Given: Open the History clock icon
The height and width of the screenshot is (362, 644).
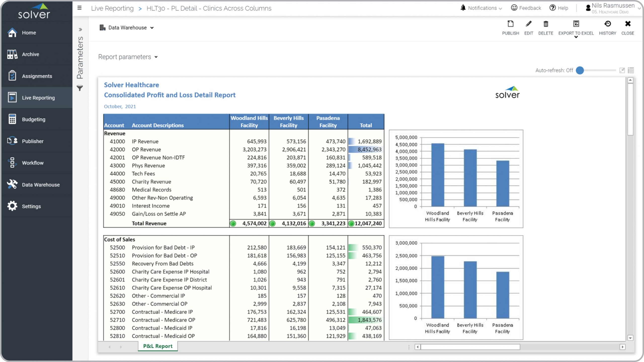Looking at the screenshot, I should coord(607,24).
